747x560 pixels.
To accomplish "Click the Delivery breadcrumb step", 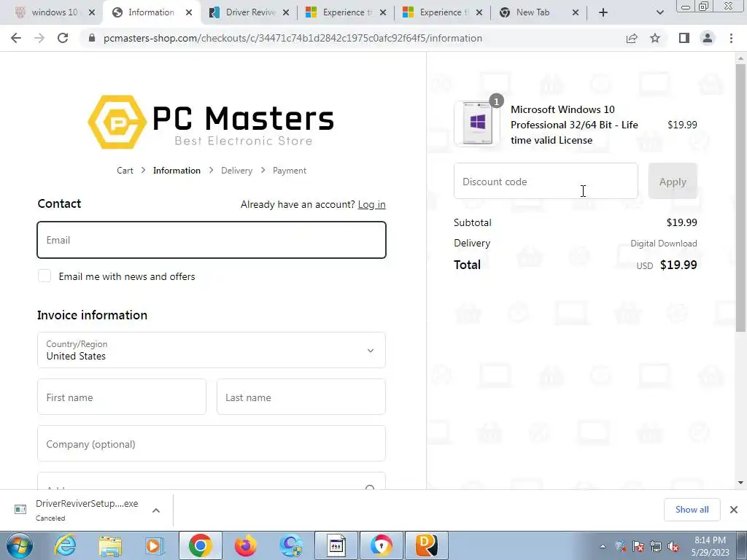I will pyautogui.click(x=237, y=171).
